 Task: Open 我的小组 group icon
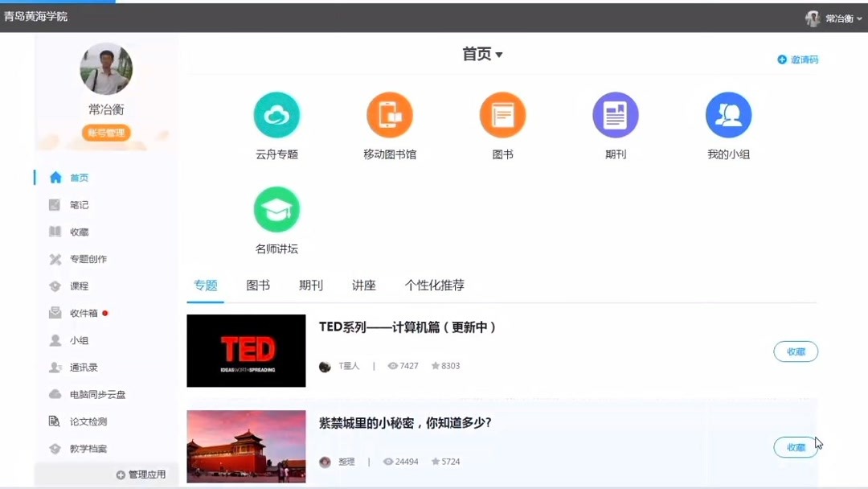tap(727, 113)
